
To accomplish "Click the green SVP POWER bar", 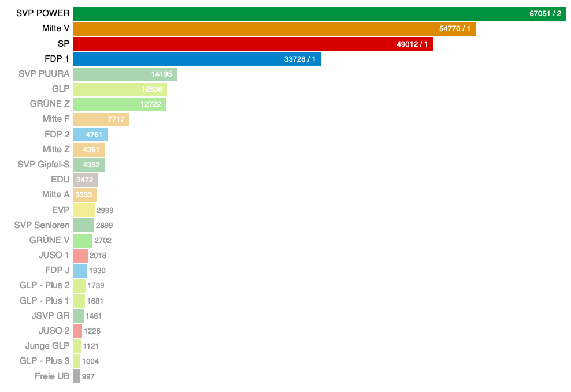I will 320,14.
